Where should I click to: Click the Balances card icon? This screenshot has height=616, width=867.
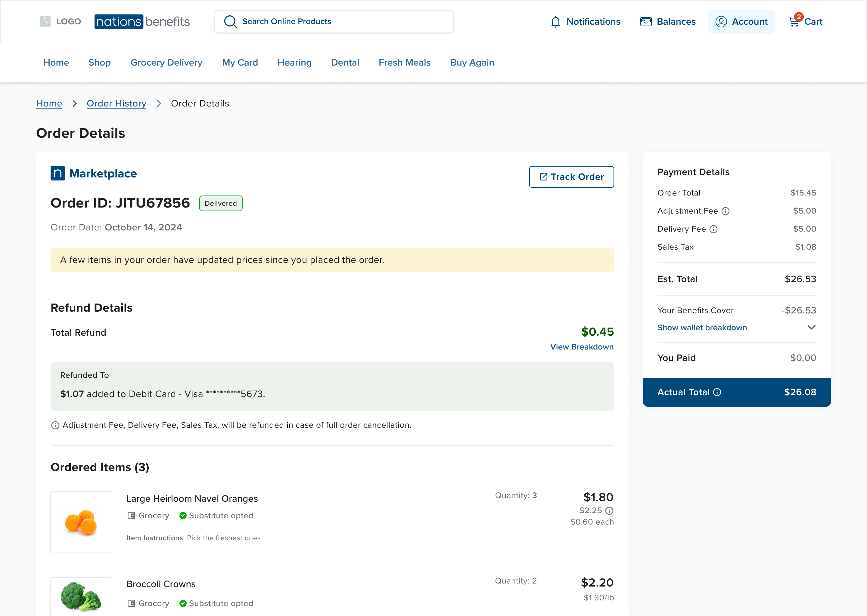pyautogui.click(x=645, y=22)
